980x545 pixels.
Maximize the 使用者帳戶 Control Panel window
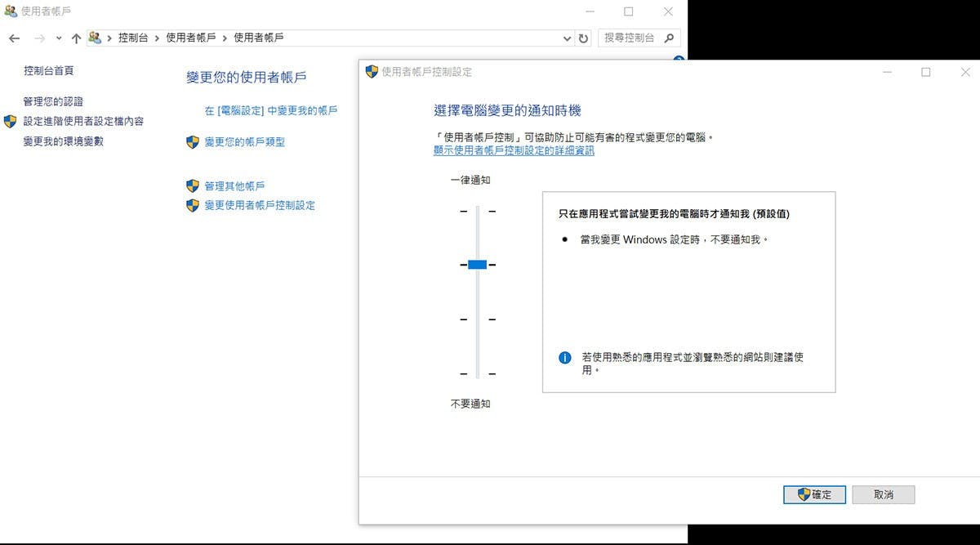coord(629,11)
